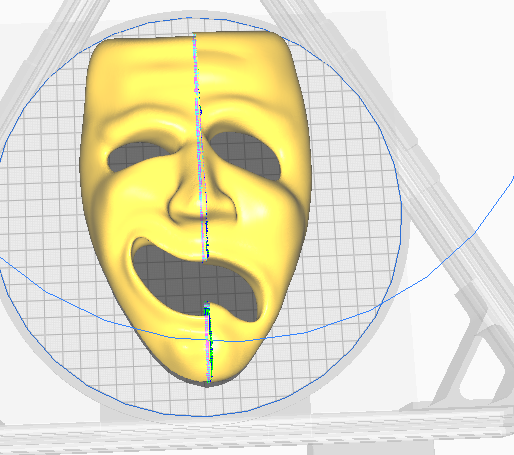Click the tip of the mask's nose
Viewport: 514px width, 455px height.
(200, 208)
